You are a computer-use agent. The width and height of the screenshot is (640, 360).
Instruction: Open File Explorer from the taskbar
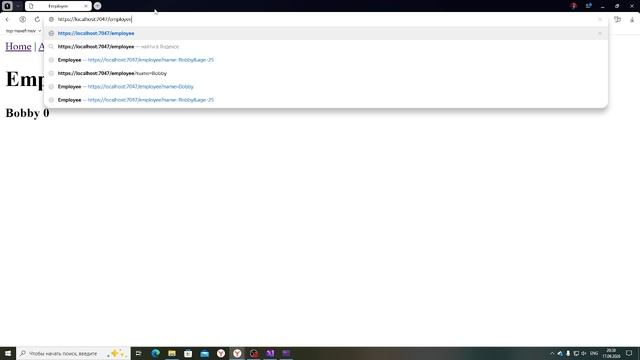coord(172,353)
